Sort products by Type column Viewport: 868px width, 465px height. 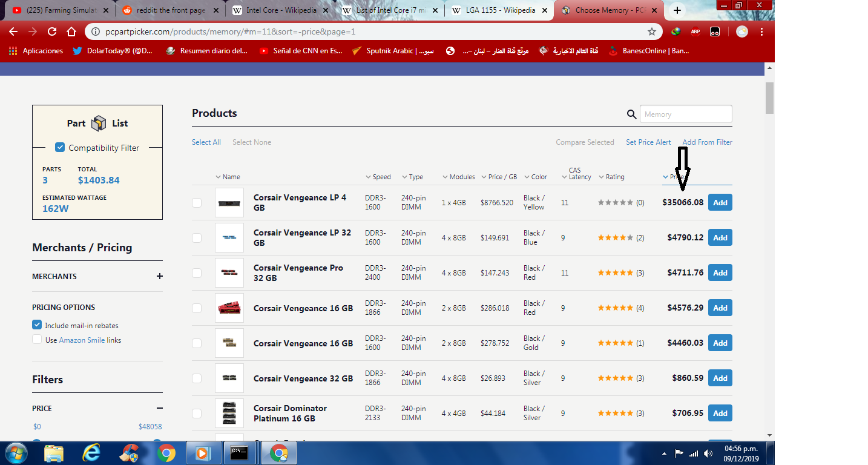(x=413, y=177)
